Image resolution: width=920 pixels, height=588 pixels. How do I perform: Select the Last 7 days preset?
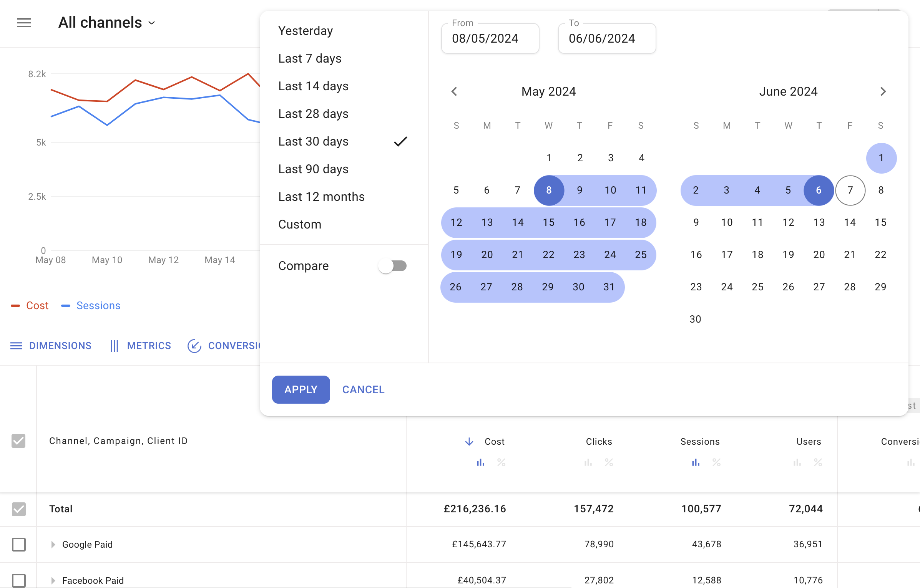[309, 58]
